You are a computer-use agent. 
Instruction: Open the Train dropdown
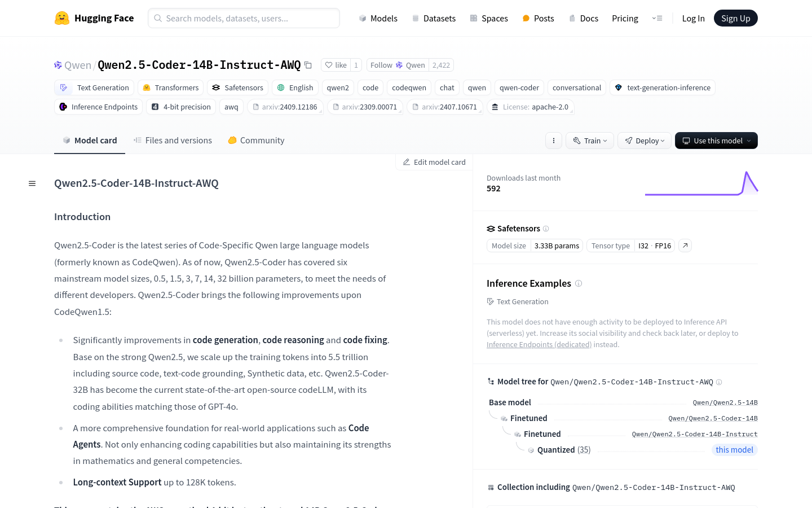coord(589,140)
